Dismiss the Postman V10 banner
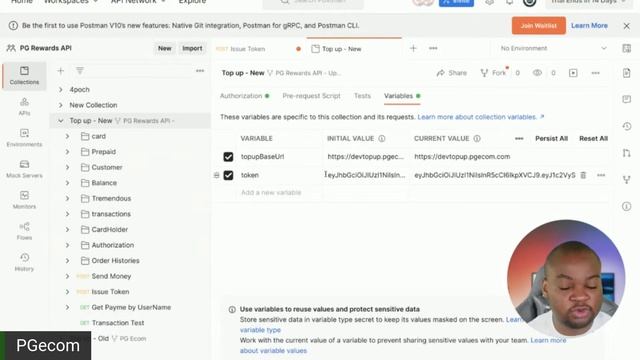 (627, 26)
